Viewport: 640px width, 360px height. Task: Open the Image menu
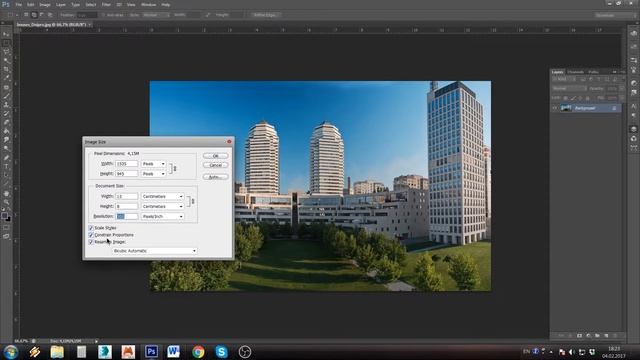pos(45,4)
